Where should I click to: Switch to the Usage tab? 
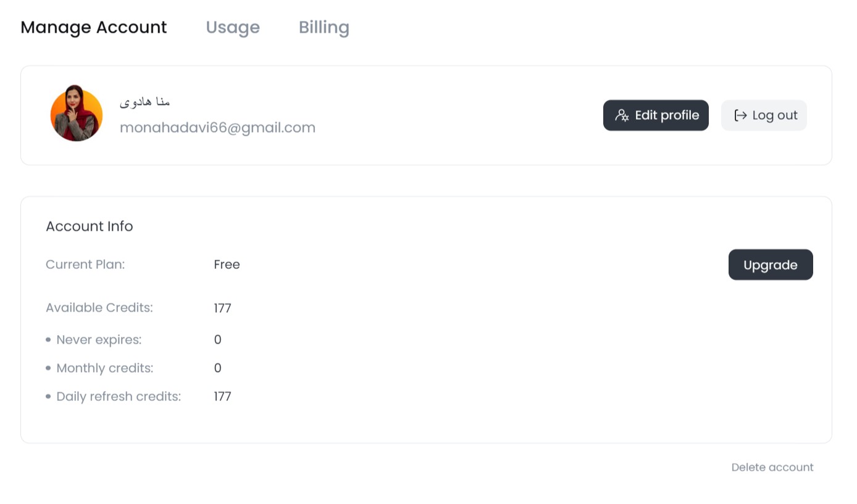pos(233,27)
